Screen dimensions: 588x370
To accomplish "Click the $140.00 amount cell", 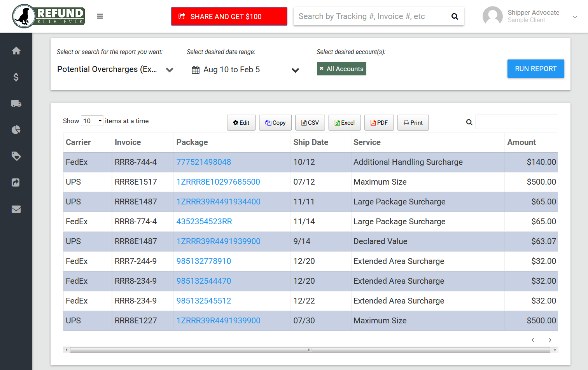I will tap(531, 162).
